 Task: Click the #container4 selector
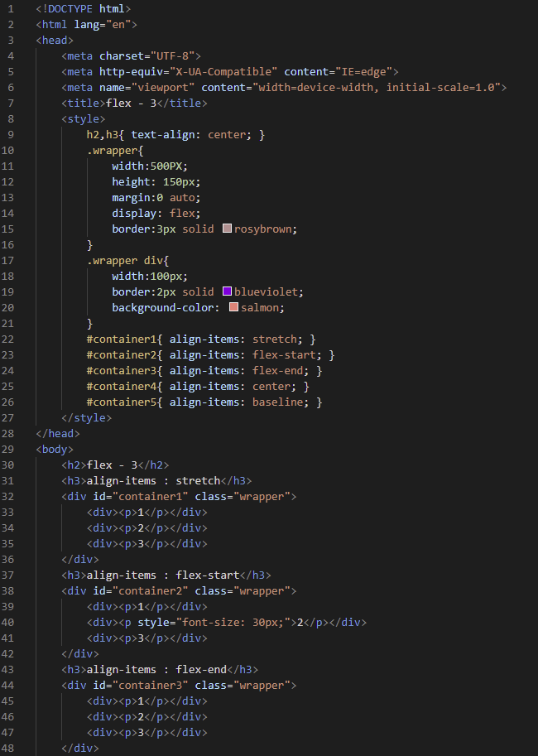[122, 386]
